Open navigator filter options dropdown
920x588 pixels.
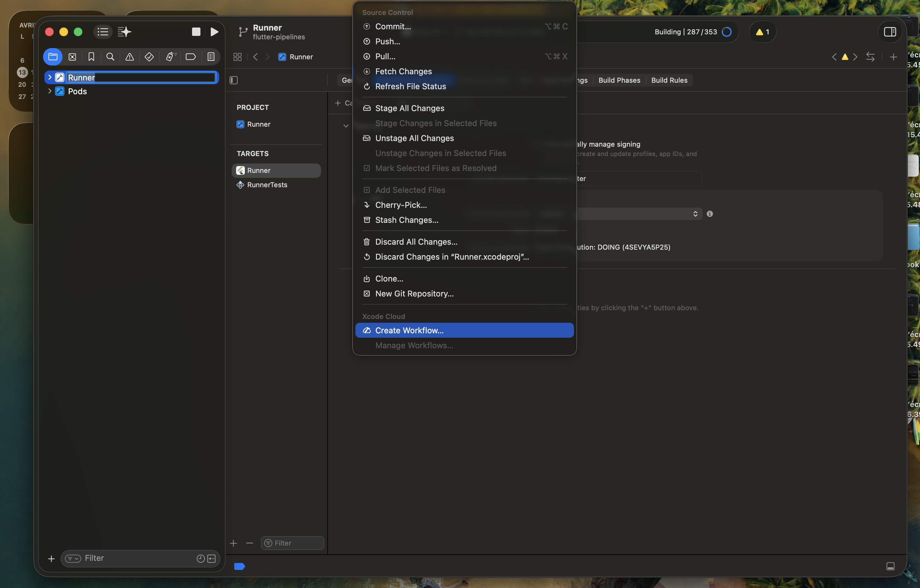tap(72, 559)
